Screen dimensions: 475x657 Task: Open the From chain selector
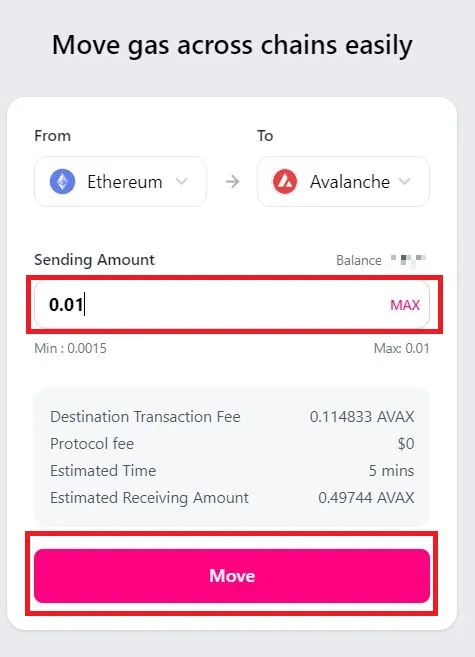tap(120, 181)
